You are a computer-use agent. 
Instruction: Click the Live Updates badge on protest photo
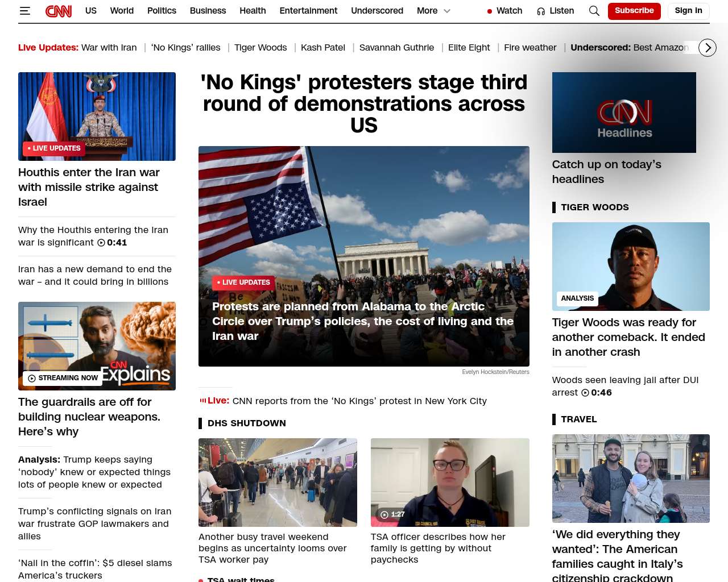[243, 282]
